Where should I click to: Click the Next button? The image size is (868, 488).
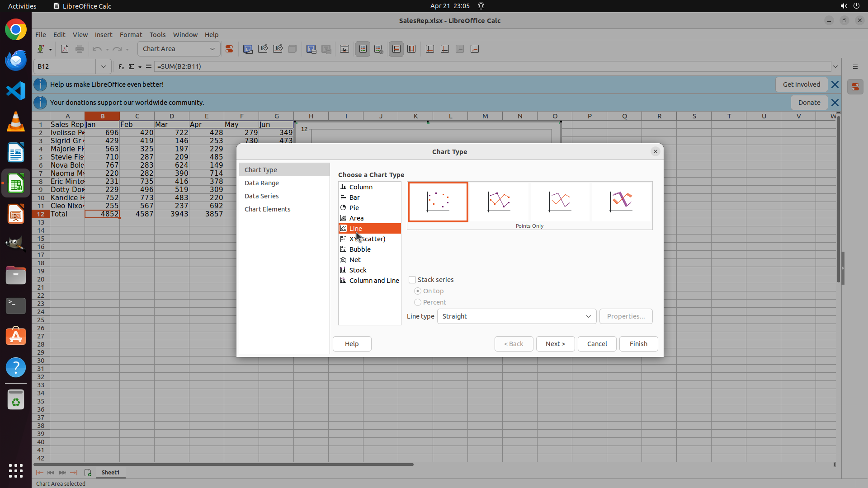(x=555, y=344)
